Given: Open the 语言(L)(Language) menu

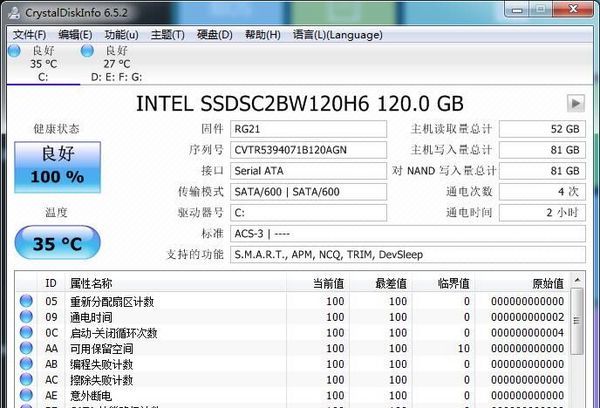Looking at the screenshot, I should click(338, 35).
